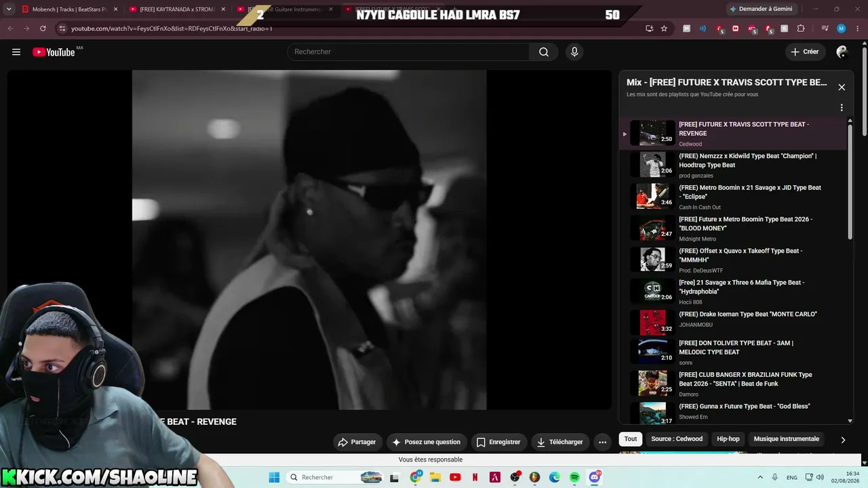Click the install app icon in address bar
Screen dimensions: 868x488
coord(649,28)
